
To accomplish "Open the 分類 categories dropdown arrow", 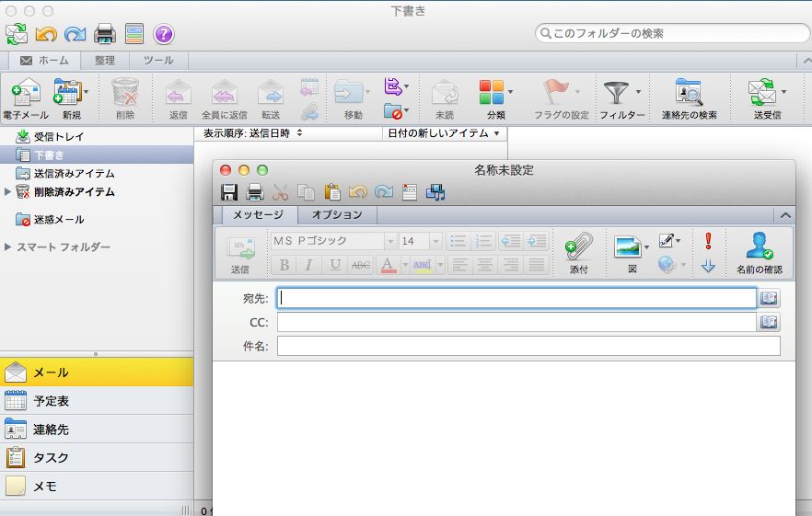I will [511, 92].
